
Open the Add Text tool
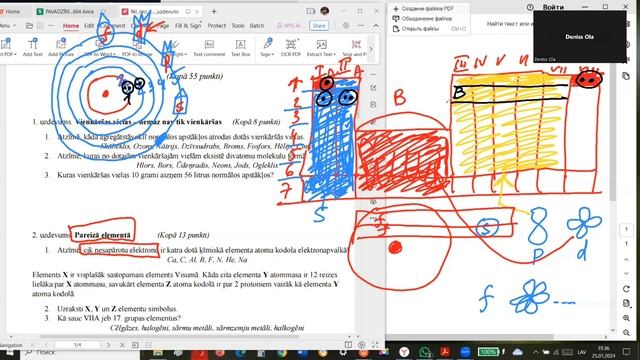click(x=33, y=47)
